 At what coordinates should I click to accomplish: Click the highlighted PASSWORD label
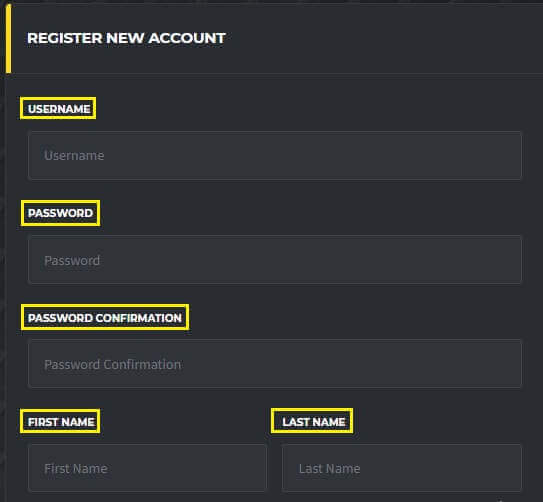pos(60,213)
